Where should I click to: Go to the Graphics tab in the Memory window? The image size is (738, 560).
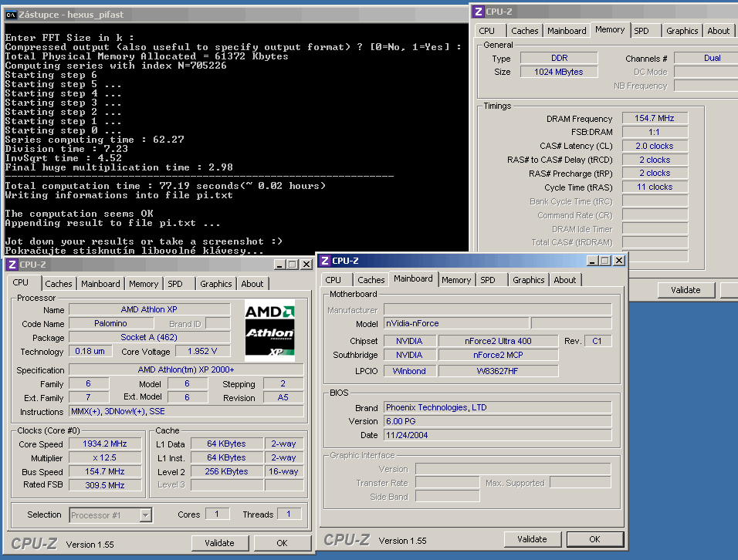click(682, 31)
